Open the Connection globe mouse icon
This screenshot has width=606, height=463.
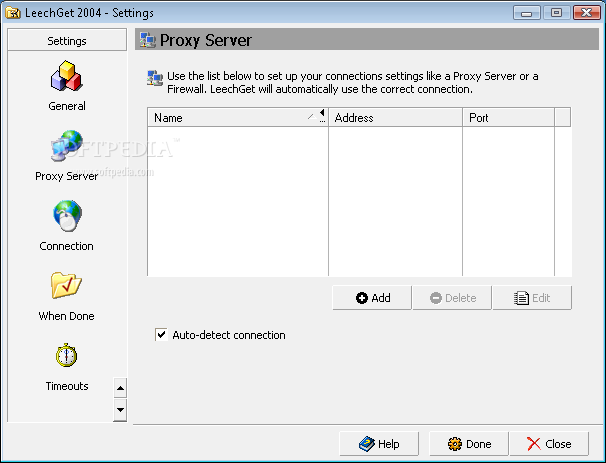point(67,216)
